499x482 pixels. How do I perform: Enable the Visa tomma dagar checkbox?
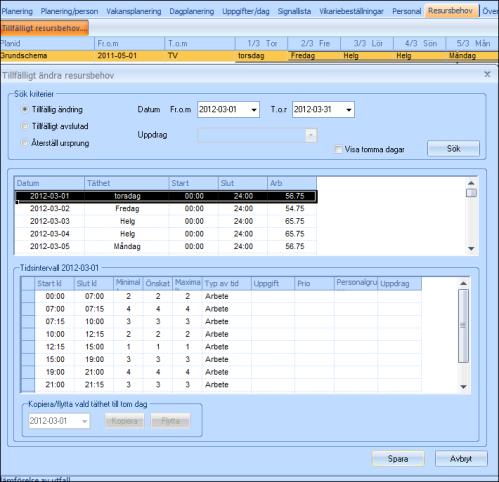[338, 149]
